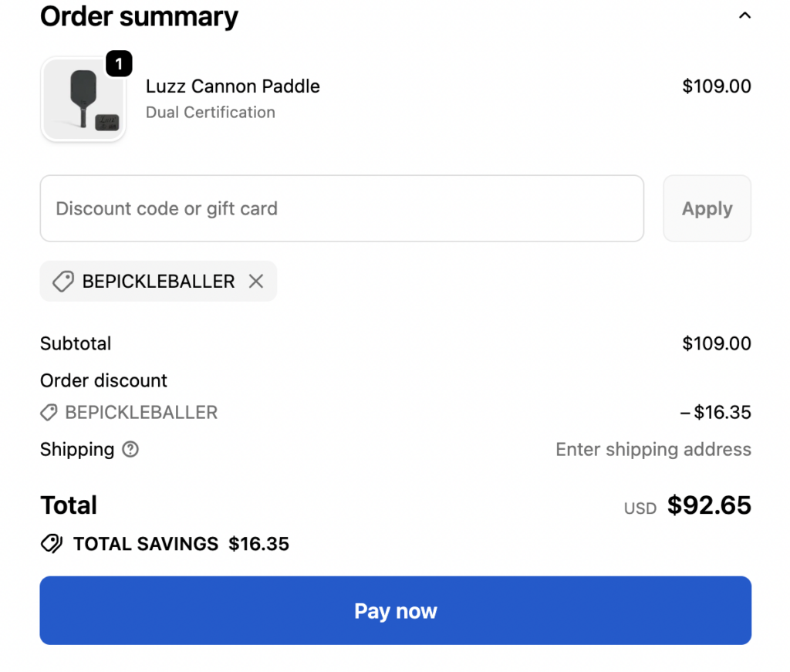This screenshot has width=790, height=672.
Task: Click the Dual Certification variant text
Action: pos(211,113)
